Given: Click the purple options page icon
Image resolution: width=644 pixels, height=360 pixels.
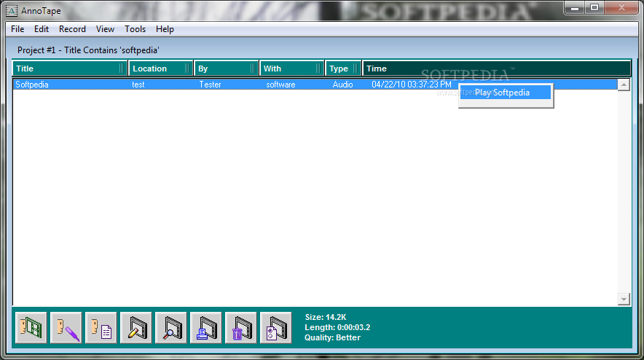Looking at the screenshot, I should click(x=275, y=327).
